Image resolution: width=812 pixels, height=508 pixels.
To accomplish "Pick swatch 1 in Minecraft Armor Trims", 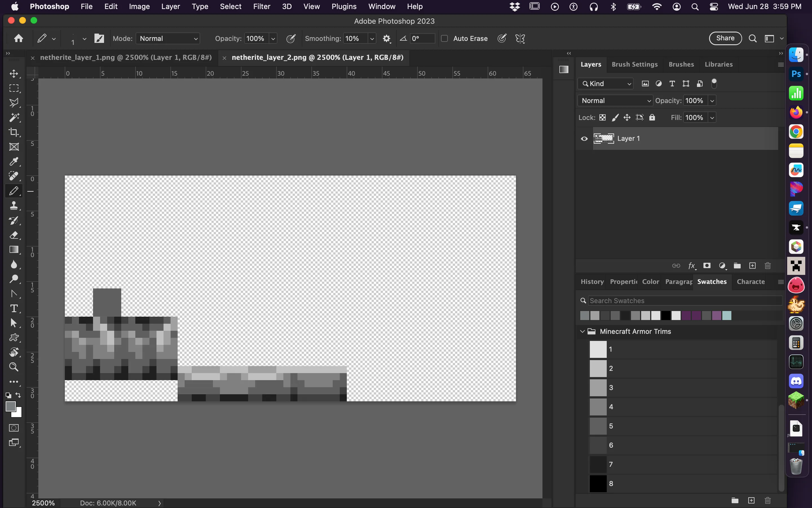I will click(598, 349).
